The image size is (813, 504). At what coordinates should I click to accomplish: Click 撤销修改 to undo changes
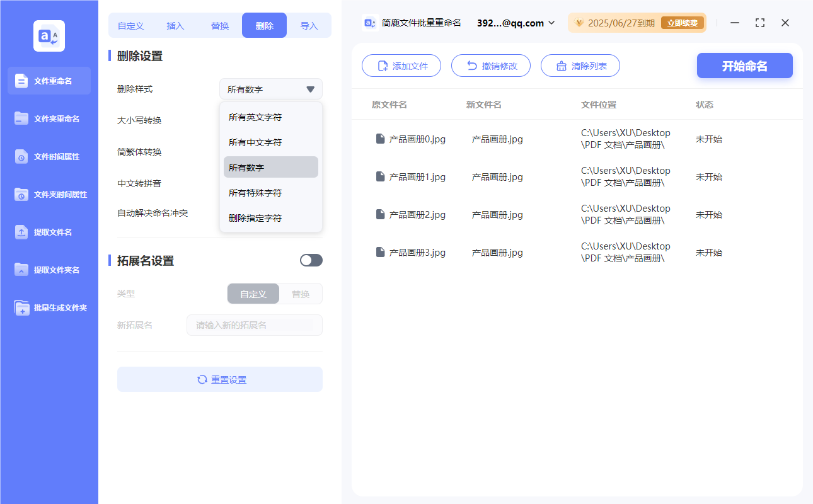491,65
